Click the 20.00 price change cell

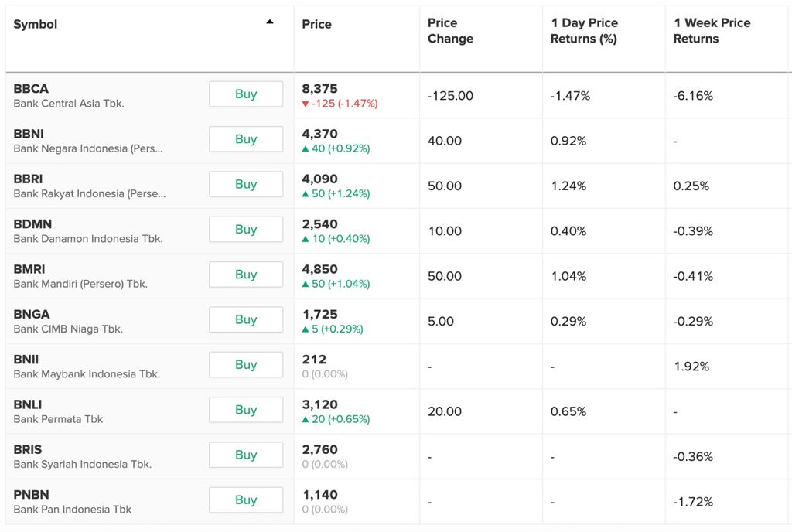(x=445, y=411)
